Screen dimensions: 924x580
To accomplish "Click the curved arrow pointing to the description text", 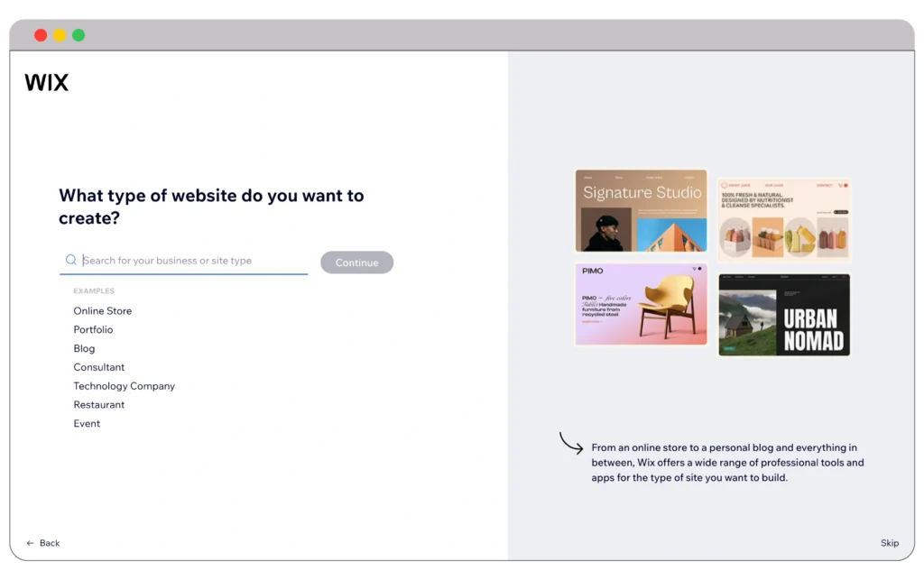I will click(570, 443).
